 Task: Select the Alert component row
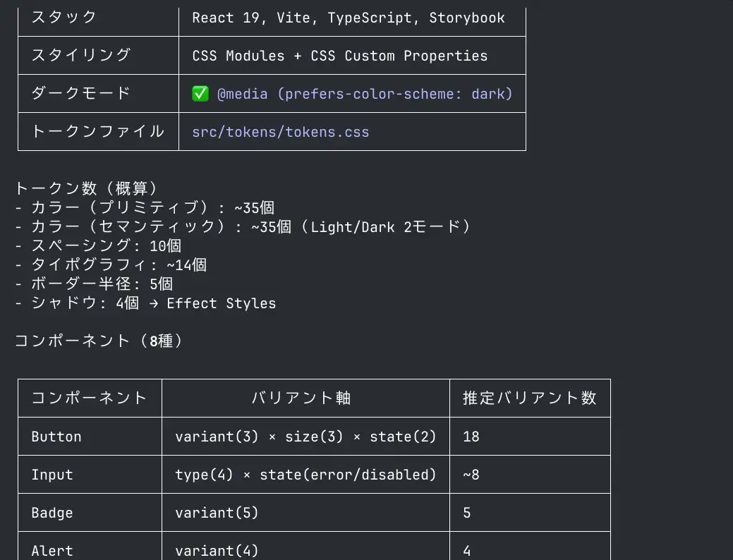[314, 546]
